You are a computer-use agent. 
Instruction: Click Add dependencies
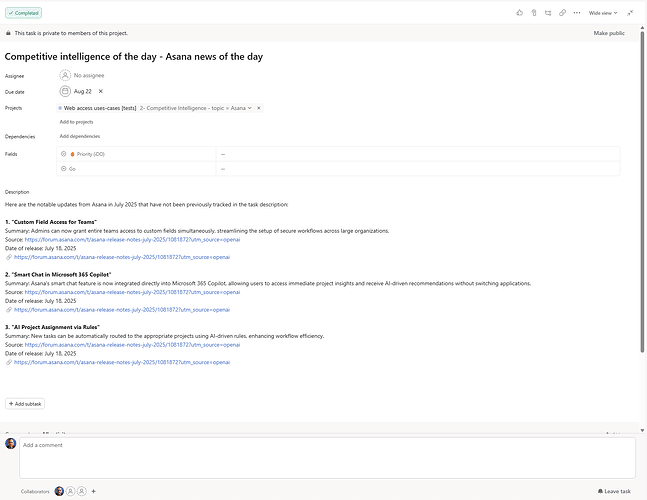[x=80, y=136]
